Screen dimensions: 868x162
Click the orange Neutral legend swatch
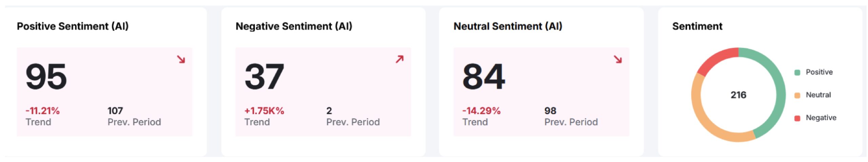pyautogui.click(x=797, y=95)
